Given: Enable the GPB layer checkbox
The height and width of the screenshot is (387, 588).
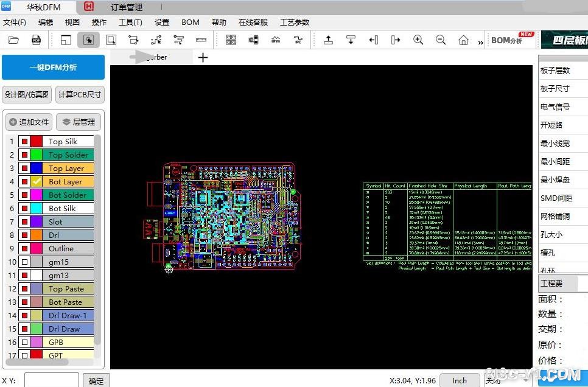Looking at the screenshot, I should coord(24,343).
